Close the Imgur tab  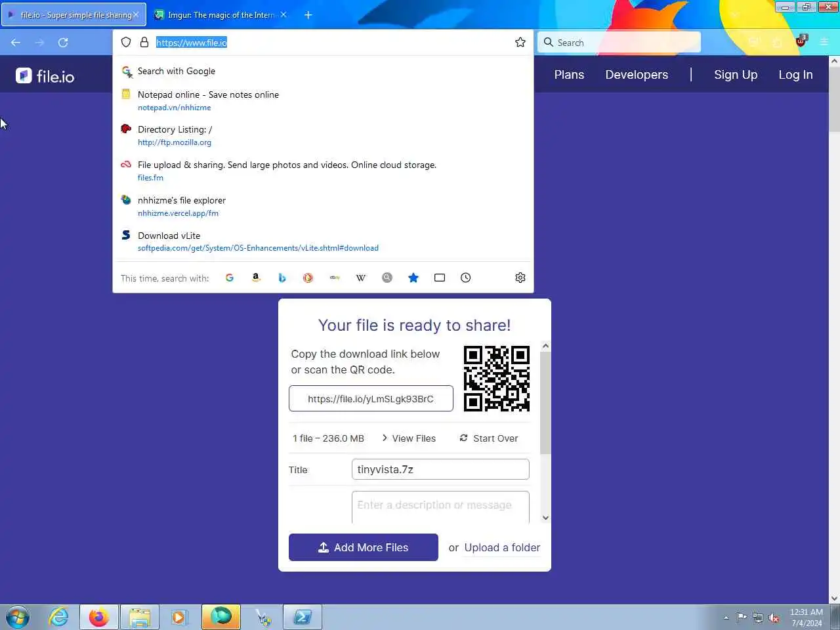click(283, 14)
